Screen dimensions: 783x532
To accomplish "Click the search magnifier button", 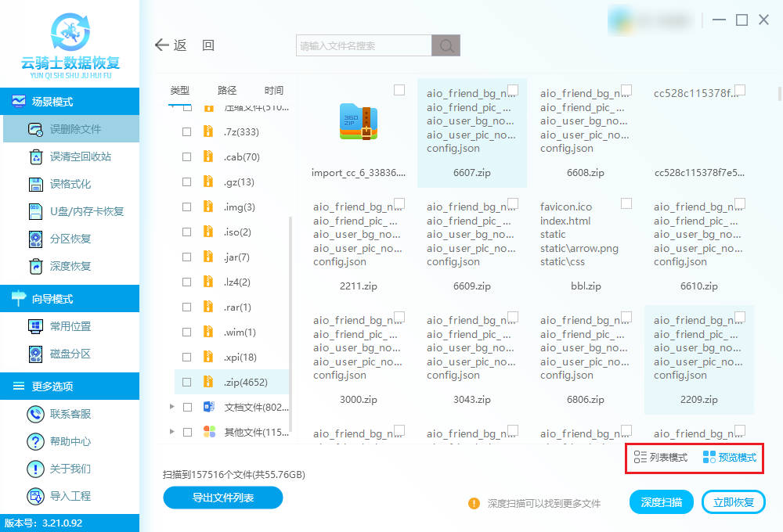I will 446,45.
